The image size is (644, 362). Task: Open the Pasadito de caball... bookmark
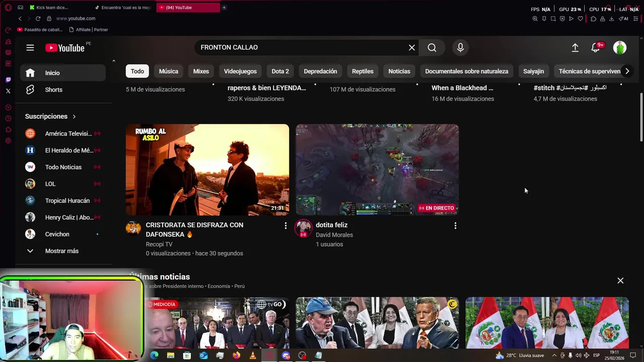tap(40, 30)
